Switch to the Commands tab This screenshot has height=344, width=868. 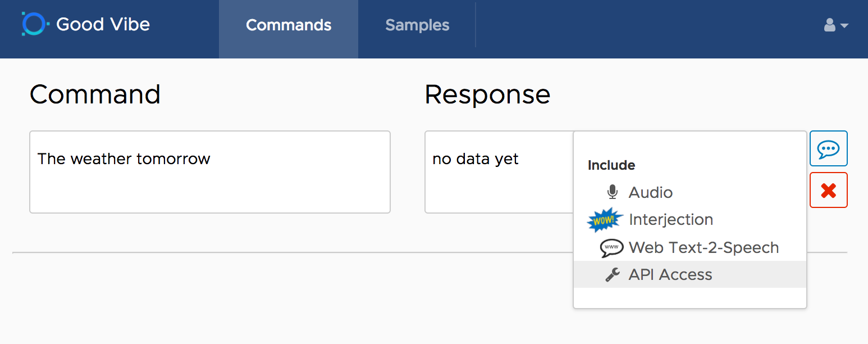(x=289, y=25)
